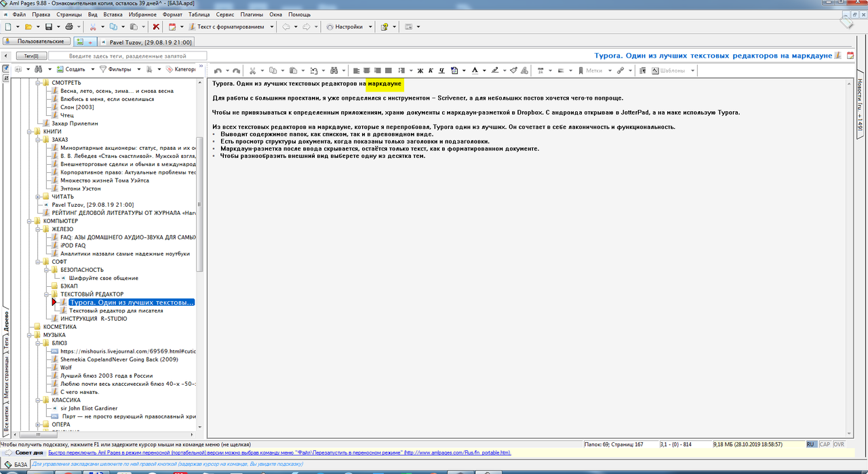Create a new document with the blank page icon
Viewport: 868px width, 474px height.
click(7, 26)
